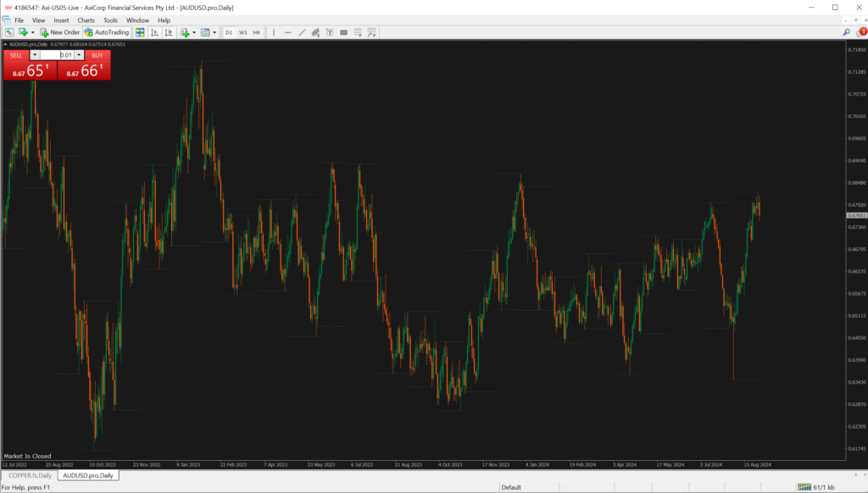
Task: Select the Trendline drawing tool
Action: click(x=302, y=33)
